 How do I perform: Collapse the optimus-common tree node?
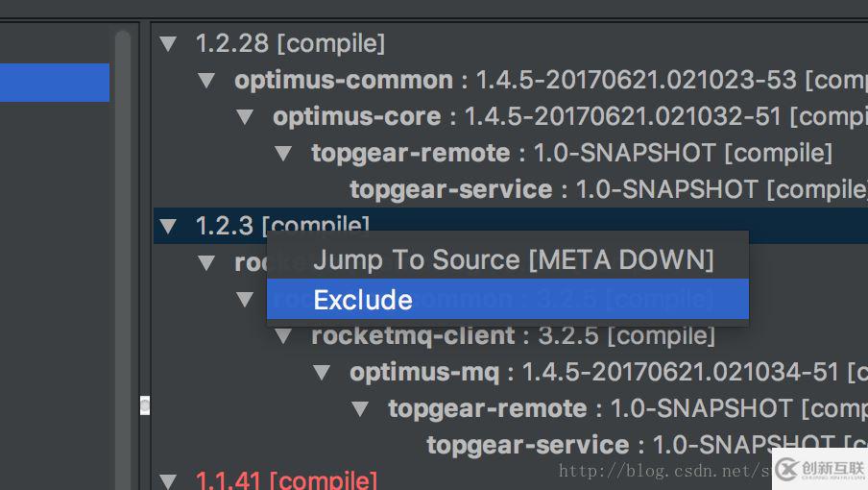pos(206,81)
